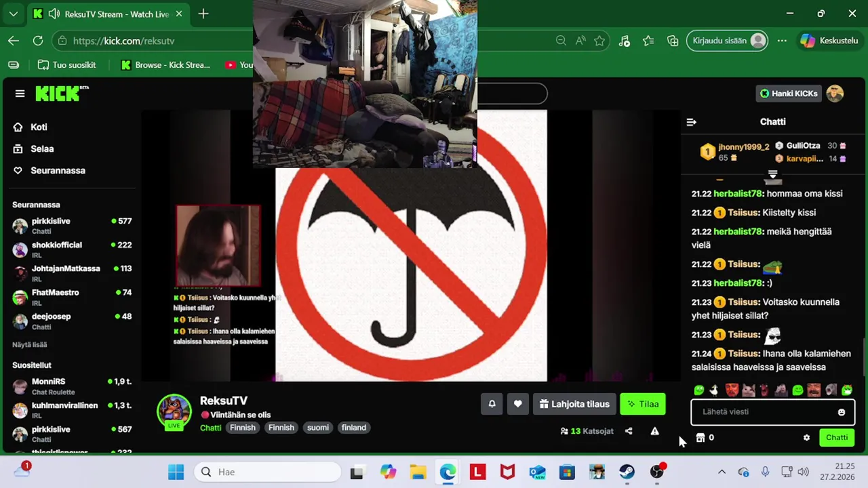Open MonniRS recommended channel
The image size is (868, 488).
click(71, 386)
